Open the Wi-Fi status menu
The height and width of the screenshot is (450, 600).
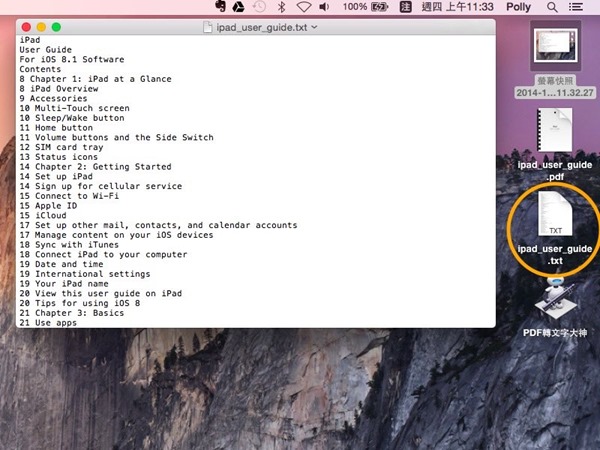(304, 7)
